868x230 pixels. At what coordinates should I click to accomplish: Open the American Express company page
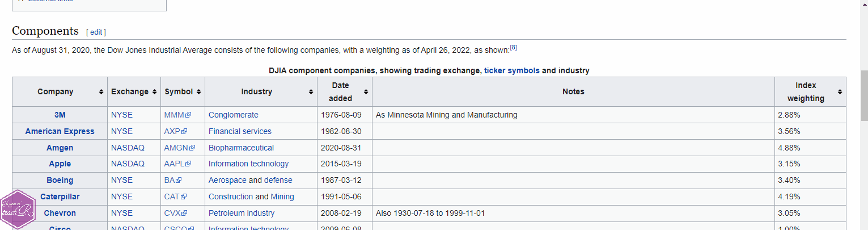(x=60, y=131)
